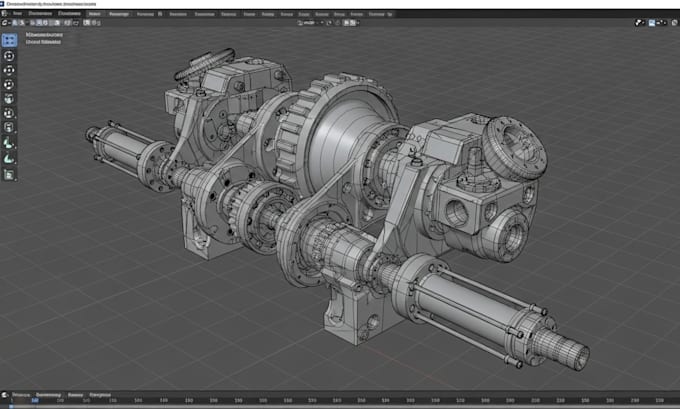Expand the dropdown arrow next to gizmo icon
This screenshot has width=680, height=409.
(644, 23)
